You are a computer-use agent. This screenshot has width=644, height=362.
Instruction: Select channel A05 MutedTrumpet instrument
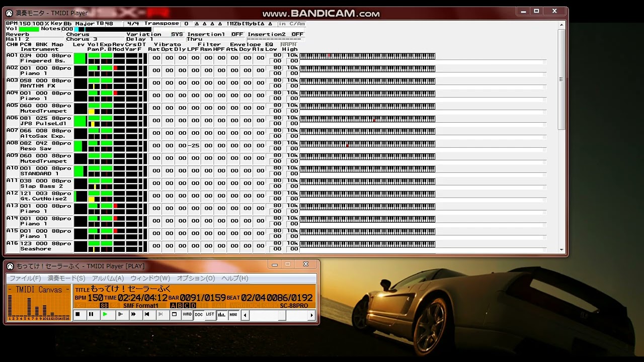tap(46, 109)
